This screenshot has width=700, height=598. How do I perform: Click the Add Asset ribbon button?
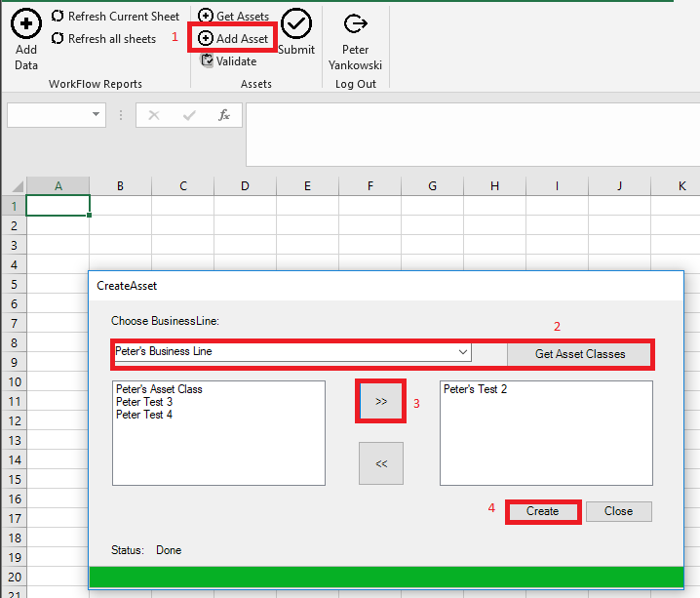click(x=234, y=39)
